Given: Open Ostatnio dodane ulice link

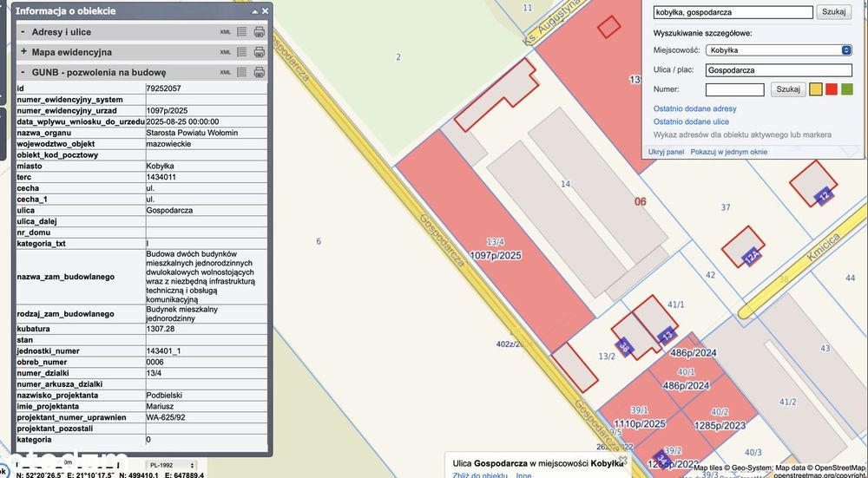Looking at the screenshot, I should pyautogui.click(x=691, y=121).
